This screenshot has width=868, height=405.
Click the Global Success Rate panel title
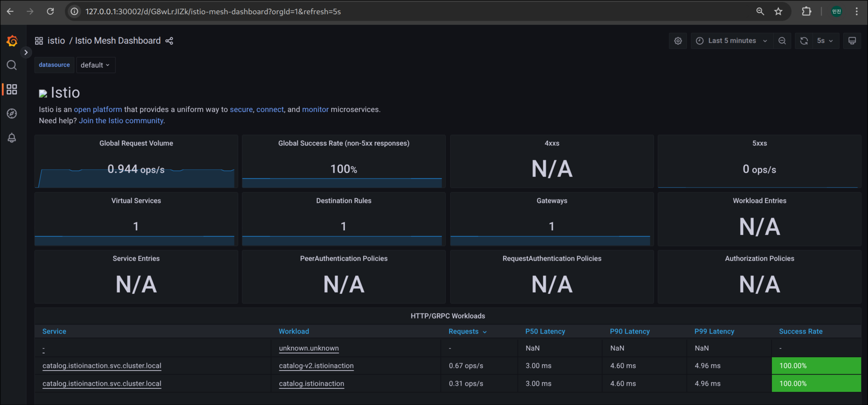pyautogui.click(x=344, y=143)
